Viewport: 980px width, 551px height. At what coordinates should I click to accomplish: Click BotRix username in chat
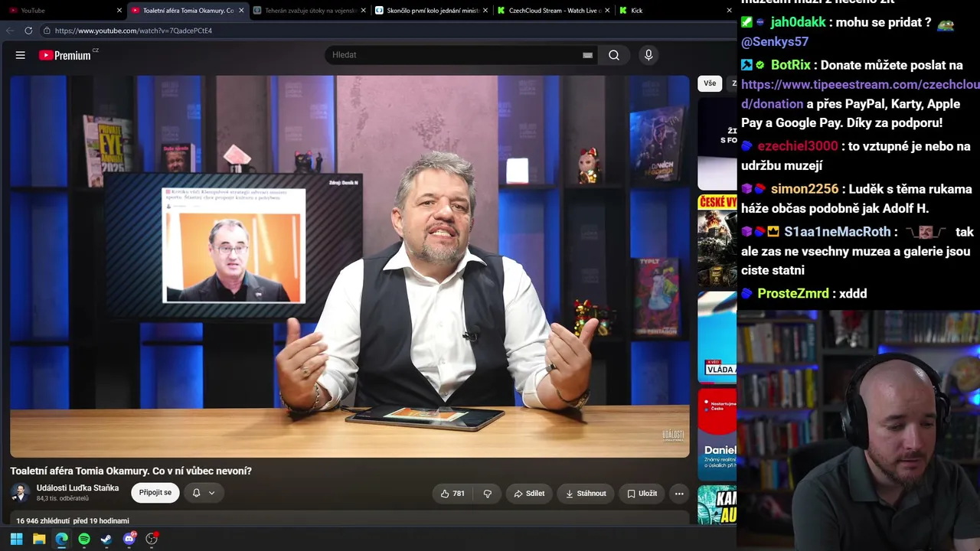[791, 65]
